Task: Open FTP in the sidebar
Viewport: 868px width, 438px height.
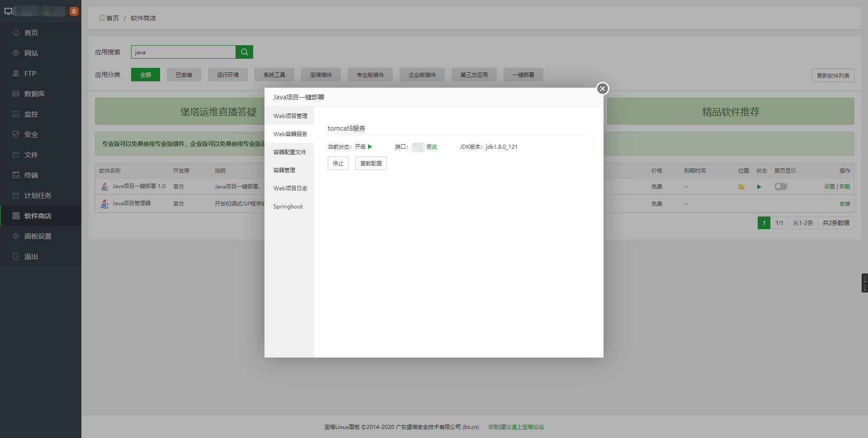Action: pos(41,73)
